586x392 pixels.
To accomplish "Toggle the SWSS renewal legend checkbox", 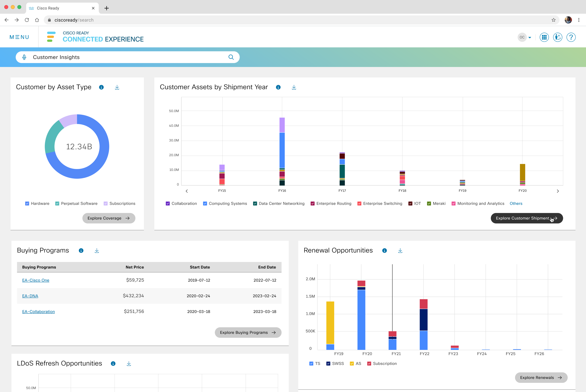I will click(x=328, y=364).
